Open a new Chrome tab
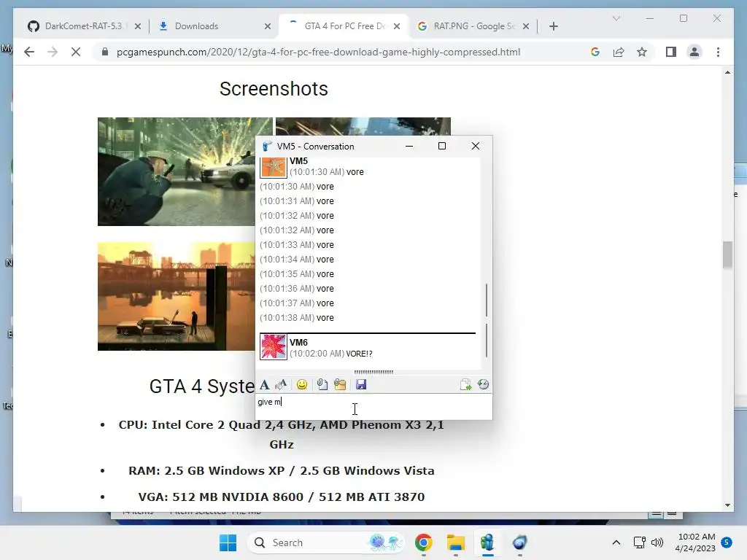Image resolution: width=747 pixels, height=560 pixels. pyautogui.click(x=554, y=26)
